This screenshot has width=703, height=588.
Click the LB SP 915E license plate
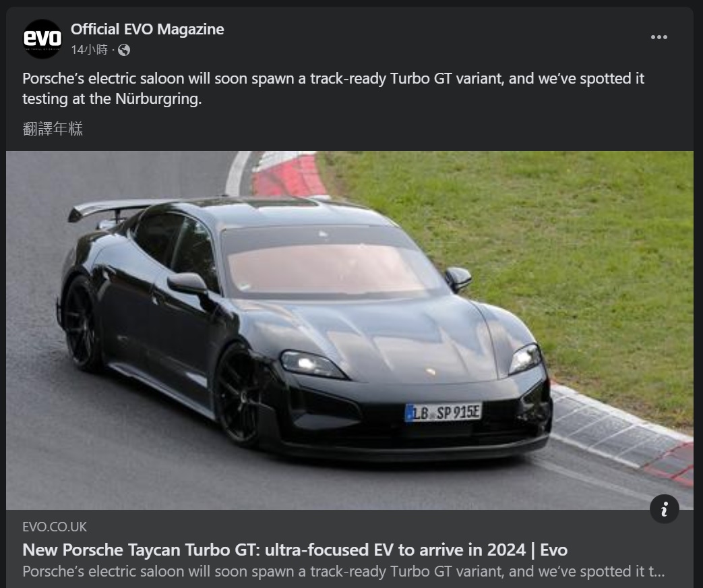click(x=443, y=412)
